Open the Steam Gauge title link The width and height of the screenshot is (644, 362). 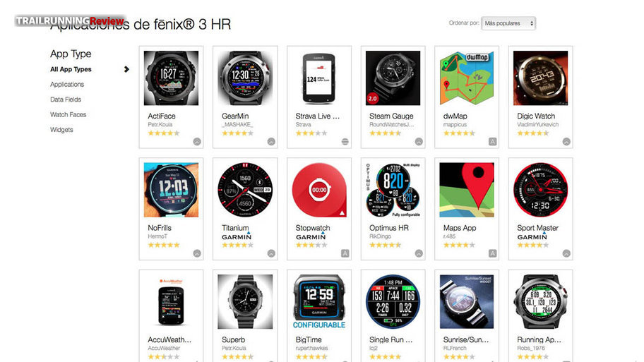tap(391, 116)
